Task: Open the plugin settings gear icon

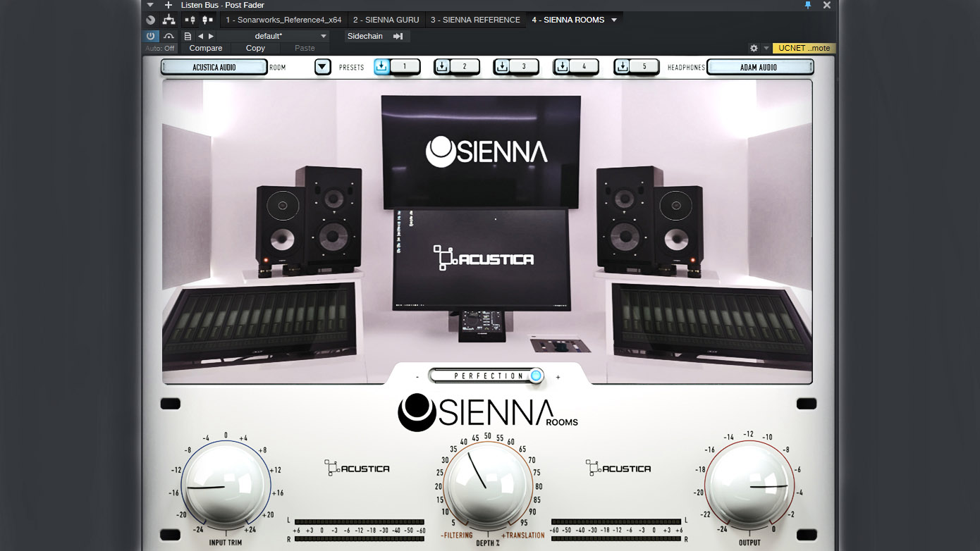Action: (754, 48)
